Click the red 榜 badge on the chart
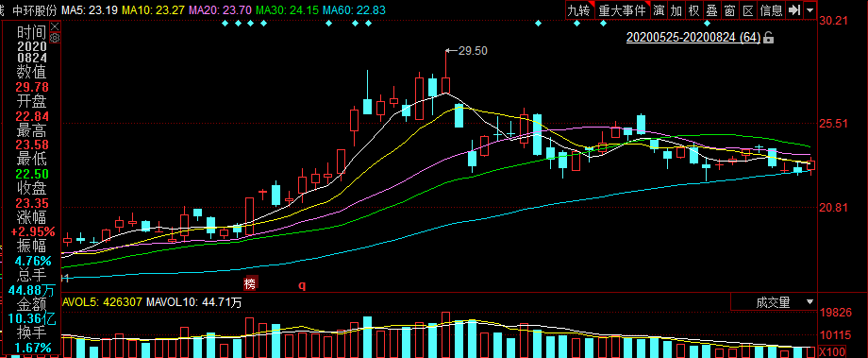The height and width of the screenshot is (358, 868). click(x=250, y=284)
